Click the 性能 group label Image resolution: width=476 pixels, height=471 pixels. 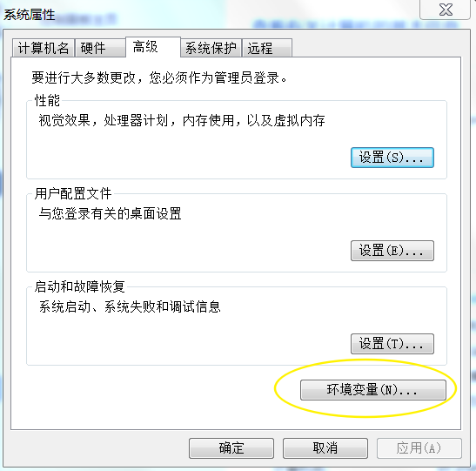[47, 100]
